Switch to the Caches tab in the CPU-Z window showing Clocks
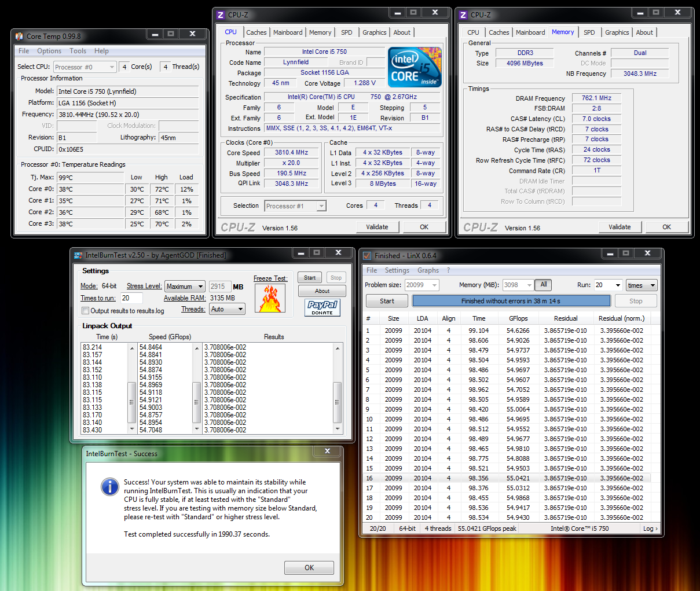The width and height of the screenshot is (700, 591). (x=256, y=32)
